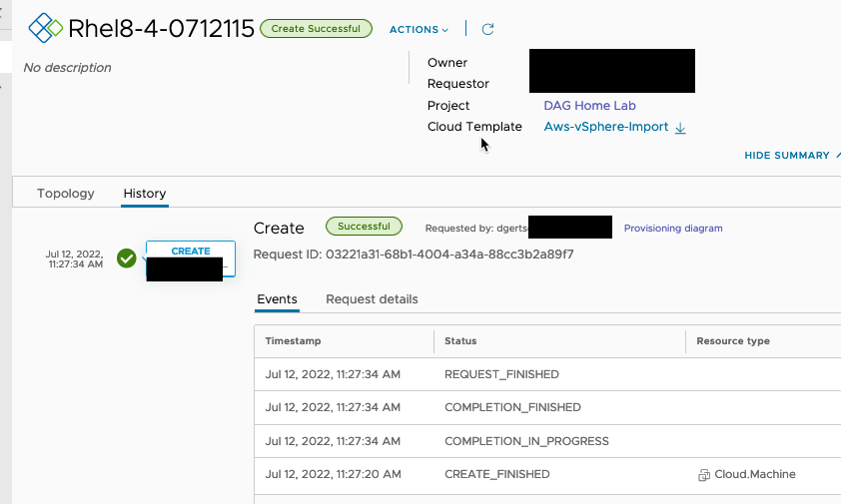
Task: Sort events by Timestamp column header
Action: click(x=293, y=341)
